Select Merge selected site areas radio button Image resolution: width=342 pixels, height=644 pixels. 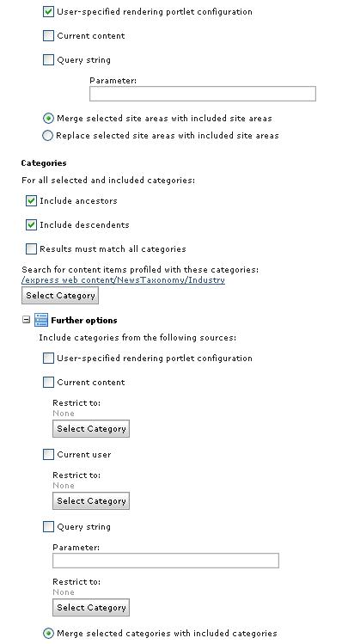click(48, 119)
